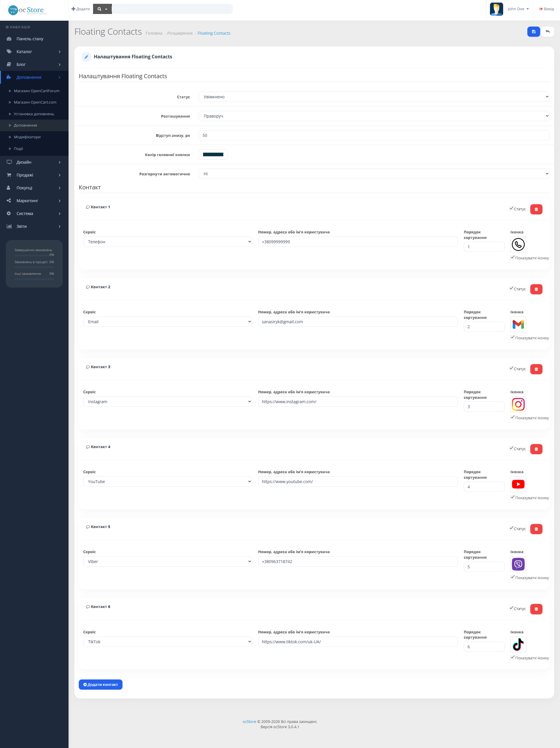Open the Розгорнути автоматично dropdown
The width and height of the screenshot is (560, 748).
(x=374, y=174)
